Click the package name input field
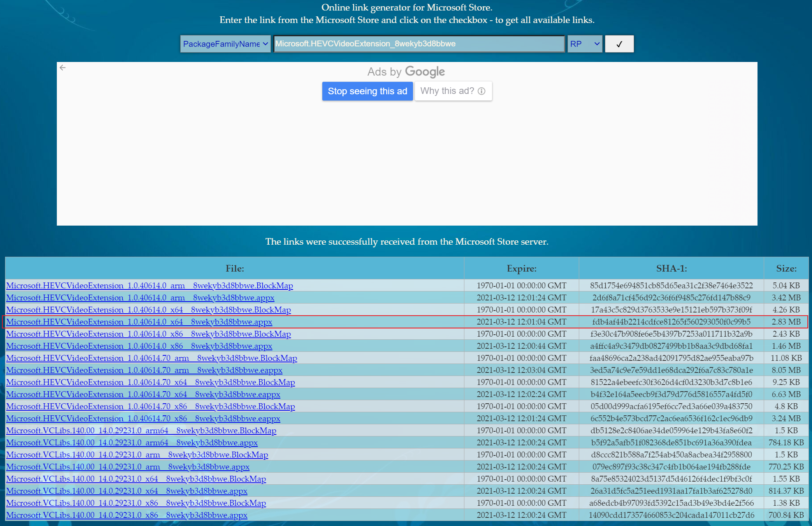Viewport: 812px width, 526px height. point(418,44)
